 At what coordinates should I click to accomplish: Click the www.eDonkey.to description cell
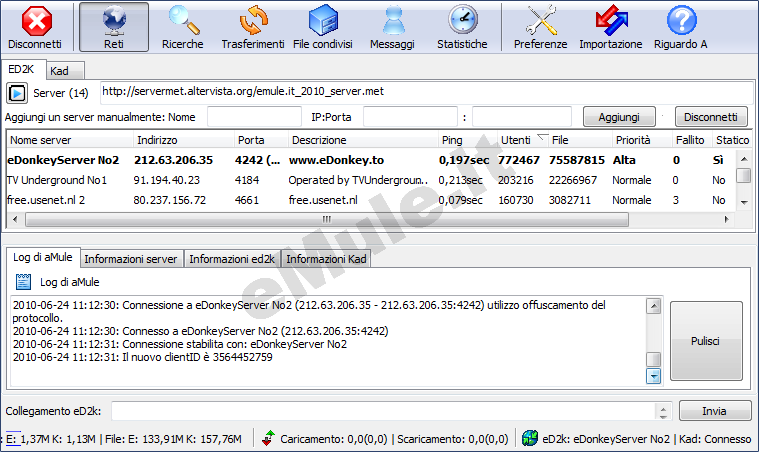(x=336, y=160)
